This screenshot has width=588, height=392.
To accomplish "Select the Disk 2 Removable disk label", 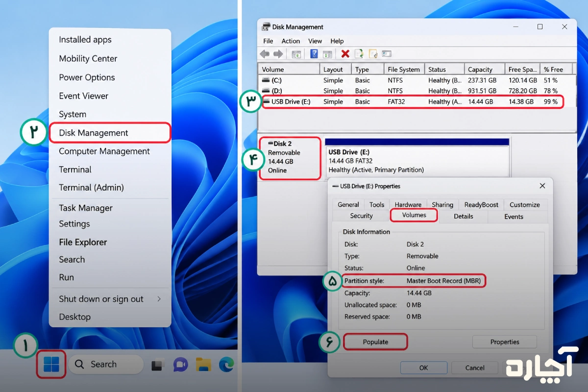I will click(x=290, y=157).
